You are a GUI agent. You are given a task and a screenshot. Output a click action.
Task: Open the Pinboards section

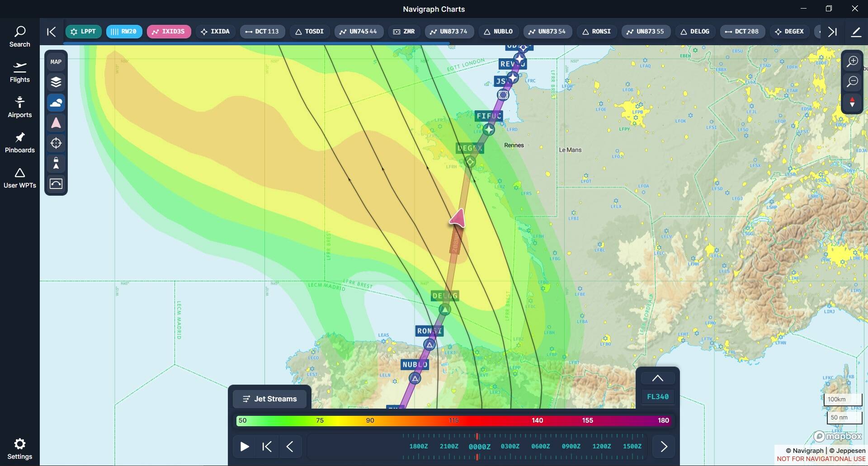(20, 142)
